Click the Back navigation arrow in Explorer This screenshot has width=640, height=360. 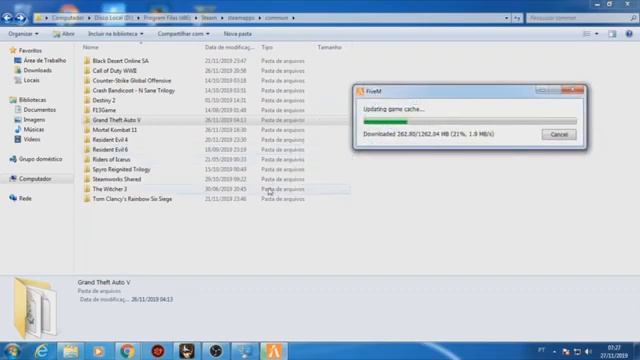[x=7, y=18]
